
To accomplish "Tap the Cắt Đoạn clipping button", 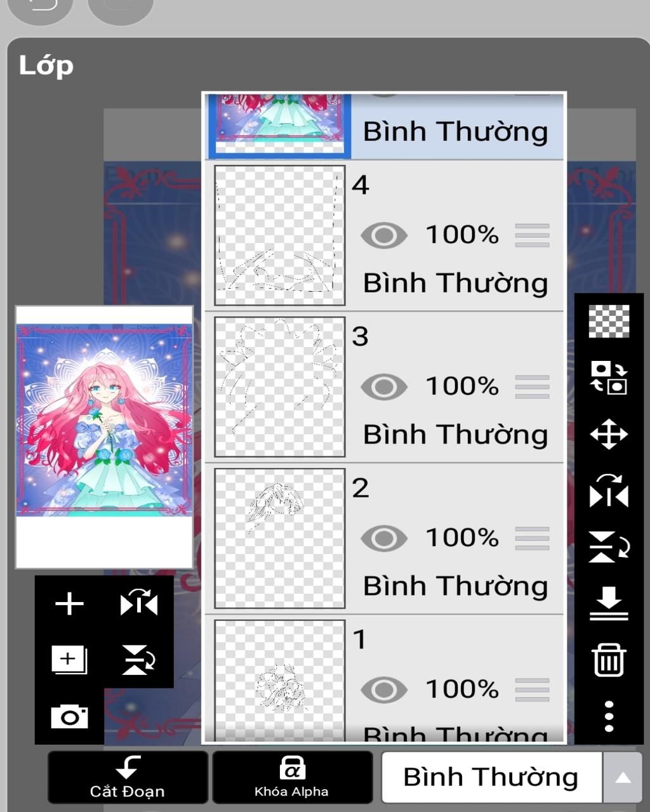I will tap(128, 777).
